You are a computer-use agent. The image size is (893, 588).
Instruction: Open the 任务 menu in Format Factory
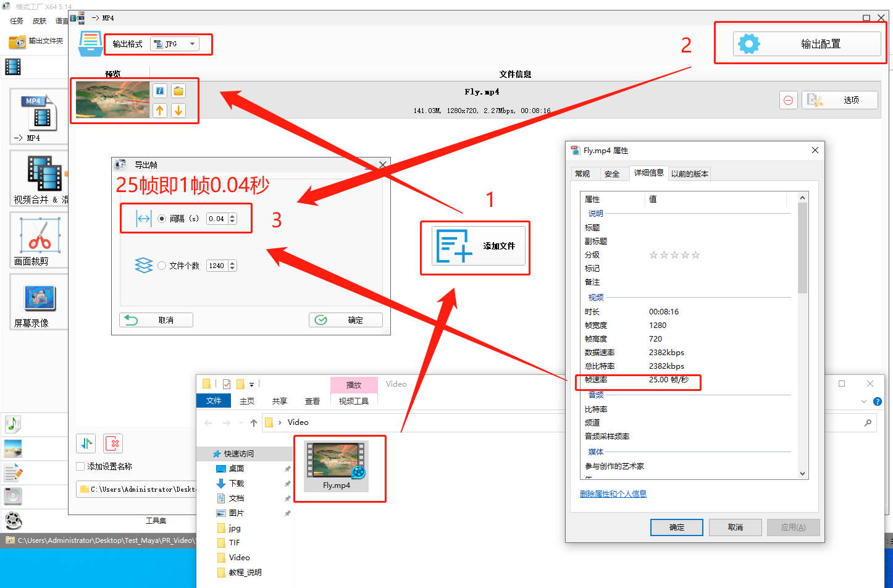point(17,21)
